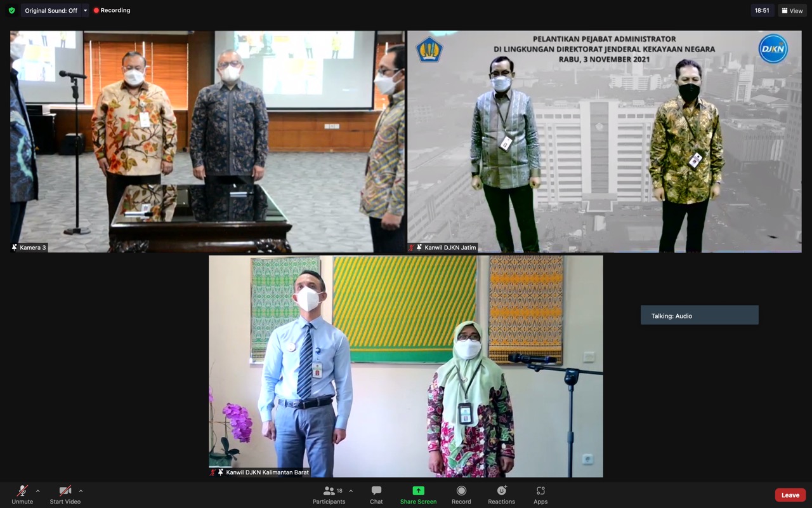Select the Kanwil DJKN Kalimantan Barat video

[x=405, y=366]
